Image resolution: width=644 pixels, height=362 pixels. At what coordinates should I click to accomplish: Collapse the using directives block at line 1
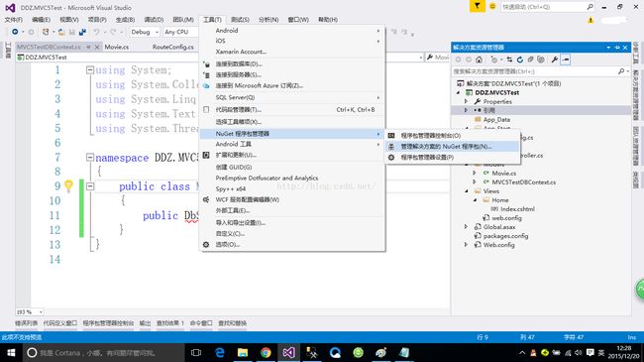click(90, 70)
